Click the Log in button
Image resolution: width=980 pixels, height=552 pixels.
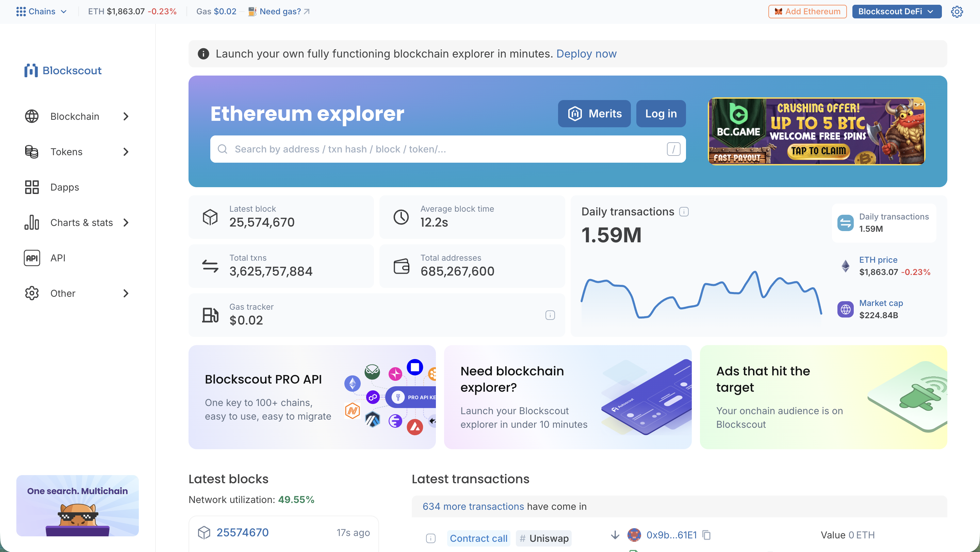coord(661,113)
